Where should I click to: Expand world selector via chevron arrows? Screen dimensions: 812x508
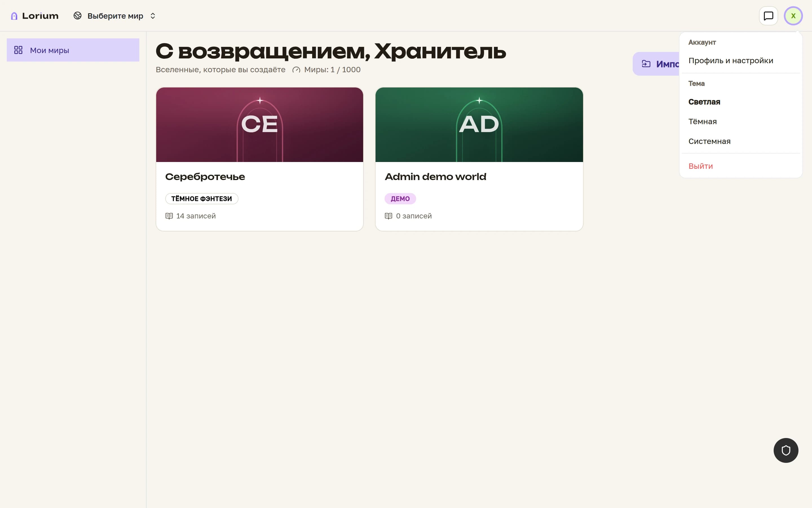pos(153,16)
